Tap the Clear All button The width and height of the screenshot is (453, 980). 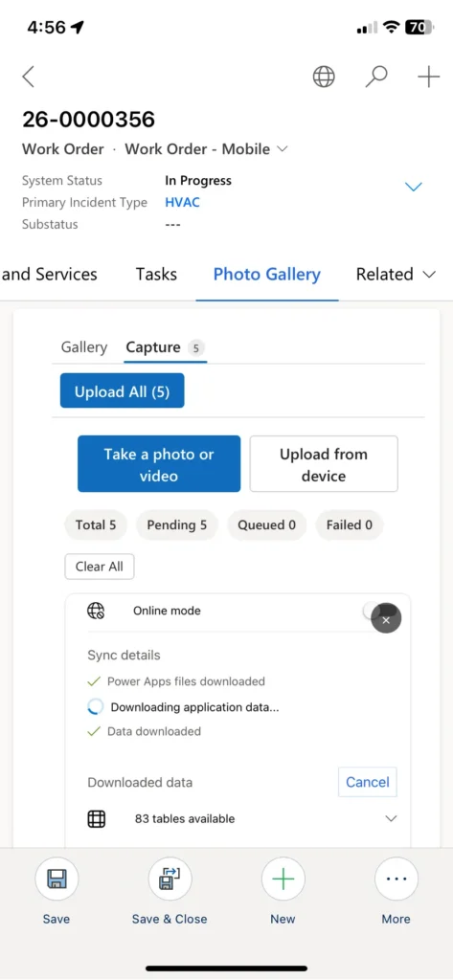(100, 567)
